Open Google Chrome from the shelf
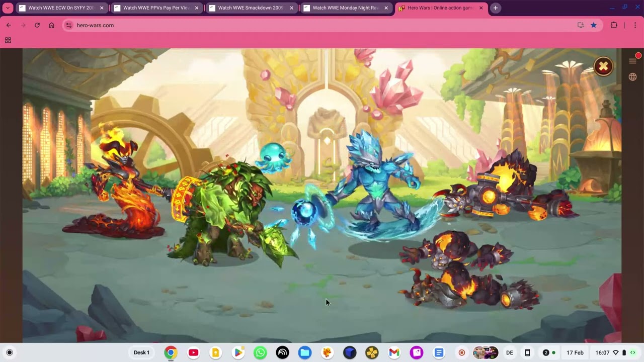Image resolution: width=644 pixels, height=362 pixels. pos(171,352)
